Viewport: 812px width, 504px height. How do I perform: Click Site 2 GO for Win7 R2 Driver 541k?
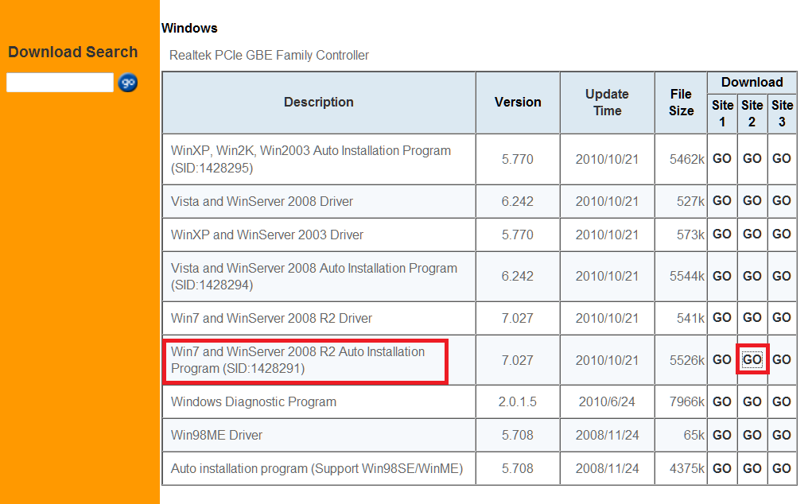pyautogui.click(x=752, y=318)
